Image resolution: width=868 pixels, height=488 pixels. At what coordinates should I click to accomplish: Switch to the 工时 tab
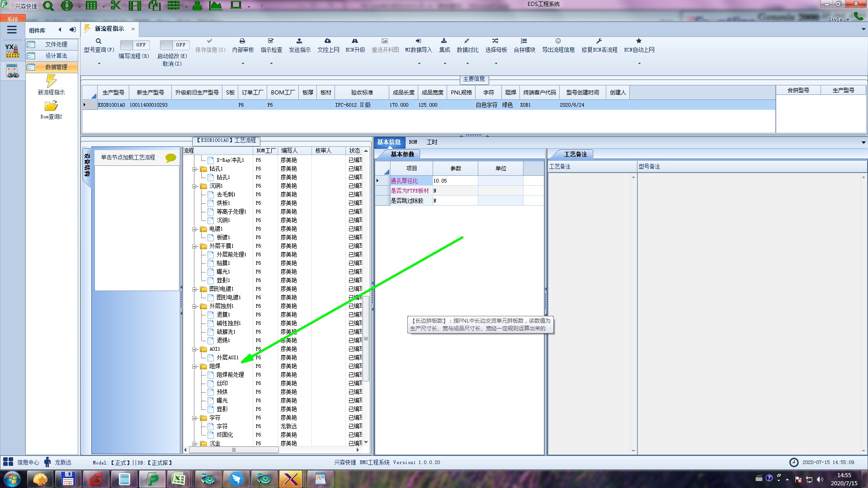[432, 142]
